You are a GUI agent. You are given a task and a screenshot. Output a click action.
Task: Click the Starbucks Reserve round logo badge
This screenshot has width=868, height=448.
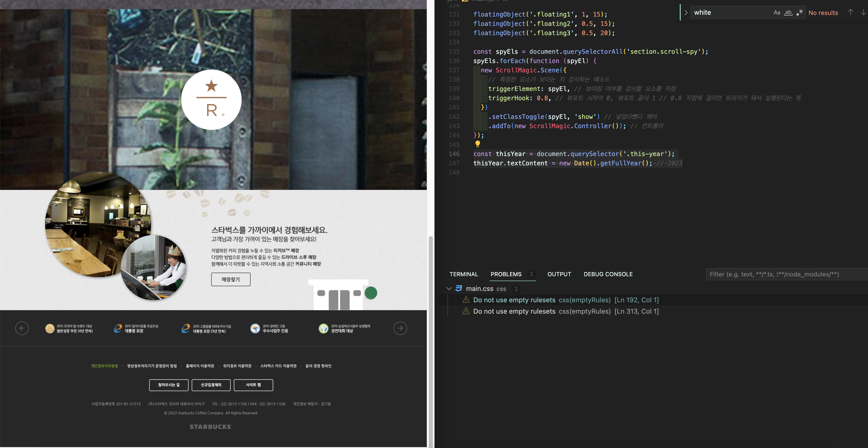point(211,100)
